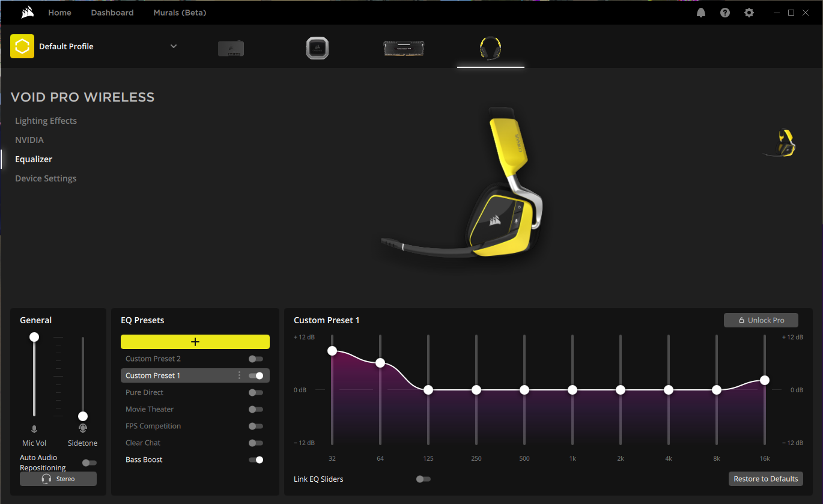Click Restore to Defaults button
Image resolution: width=823 pixels, height=504 pixels.
(766, 479)
